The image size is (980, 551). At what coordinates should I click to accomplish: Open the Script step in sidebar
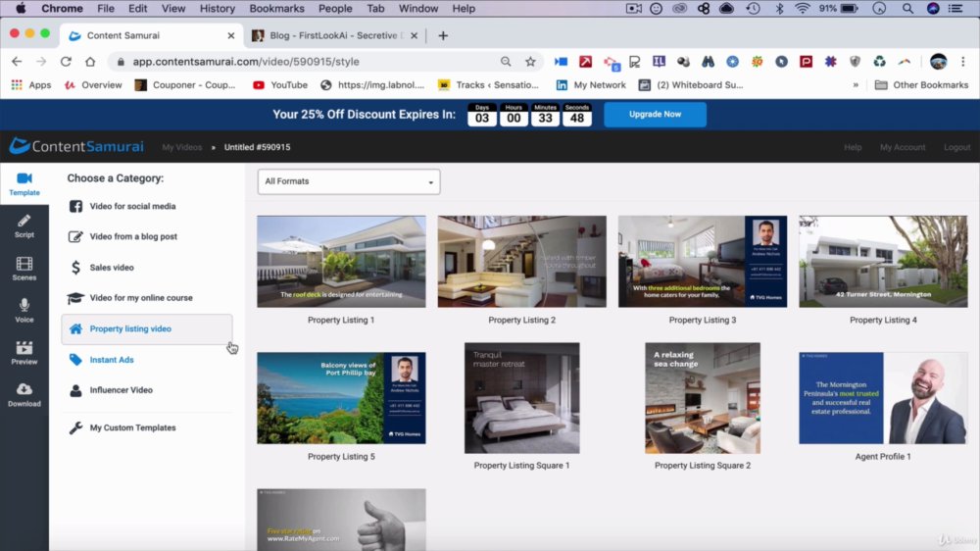pyautogui.click(x=24, y=225)
